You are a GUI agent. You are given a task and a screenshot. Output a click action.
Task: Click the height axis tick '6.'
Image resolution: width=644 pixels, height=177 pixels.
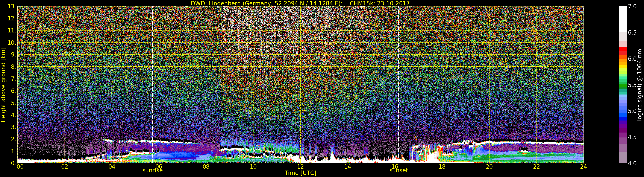[13, 91]
